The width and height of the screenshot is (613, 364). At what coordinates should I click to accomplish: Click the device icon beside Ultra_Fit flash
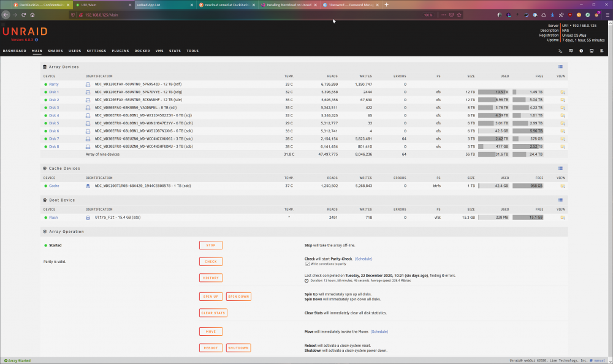[88, 218]
